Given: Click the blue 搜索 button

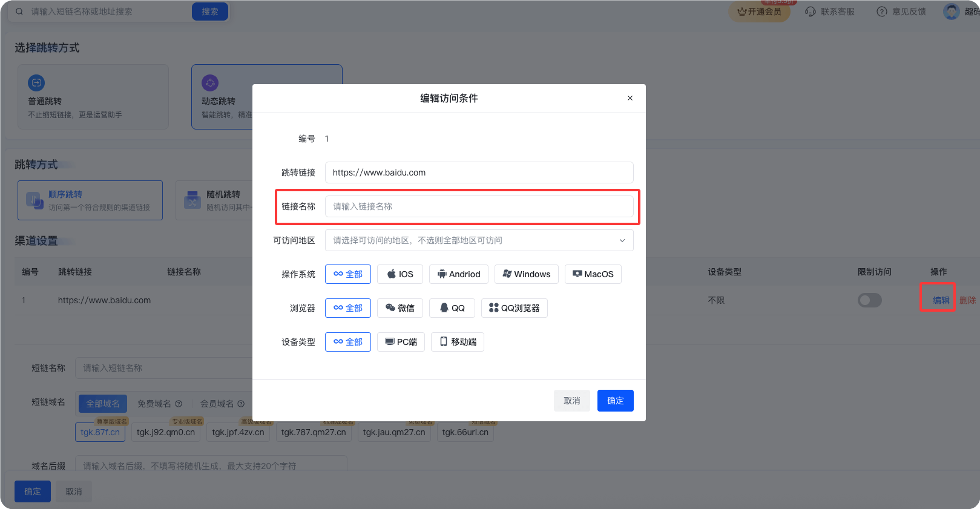Looking at the screenshot, I should coord(210,11).
